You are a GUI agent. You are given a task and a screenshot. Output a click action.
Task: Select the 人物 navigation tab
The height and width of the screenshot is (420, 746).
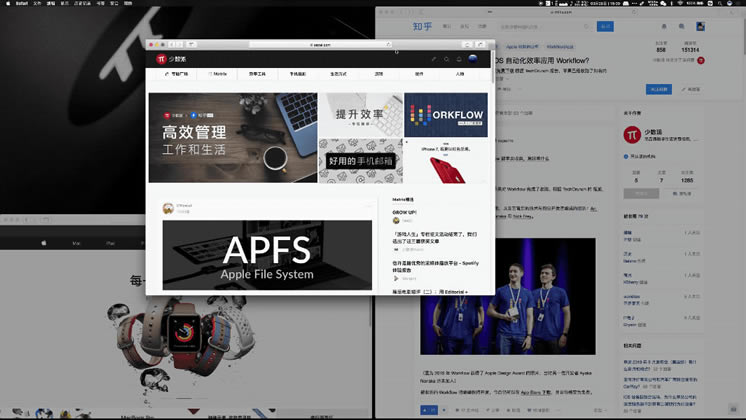coord(460,74)
